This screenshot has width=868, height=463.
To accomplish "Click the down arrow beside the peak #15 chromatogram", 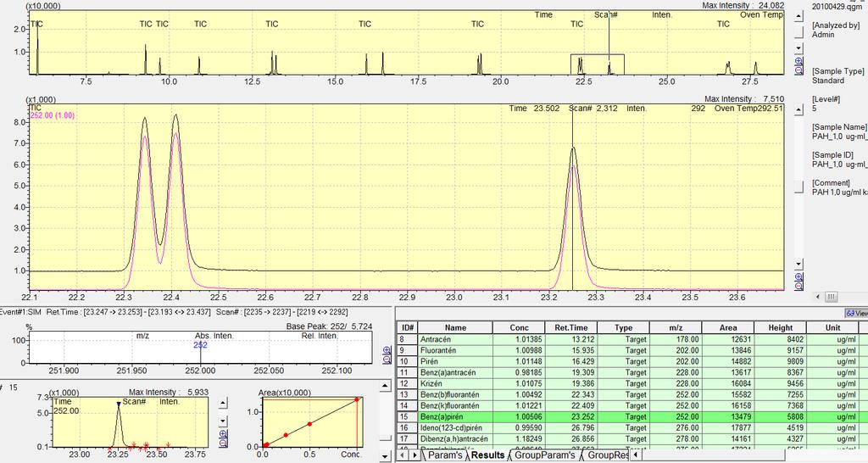I will pos(223,421).
